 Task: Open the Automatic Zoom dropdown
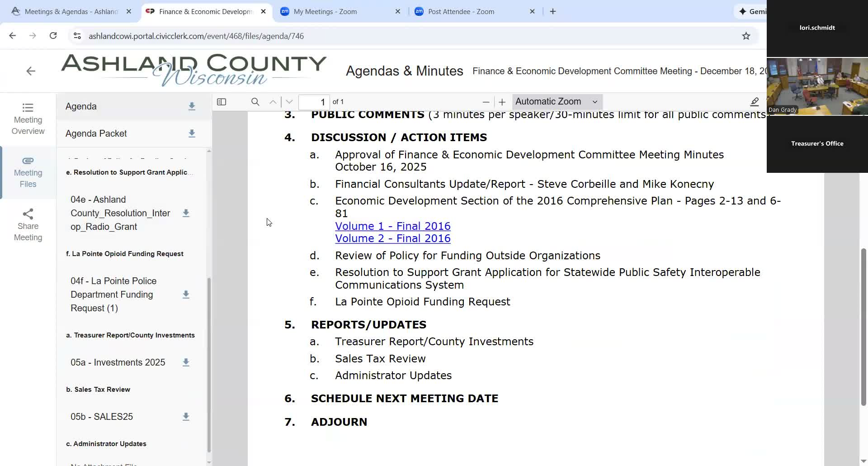click(x=557, y=101)
